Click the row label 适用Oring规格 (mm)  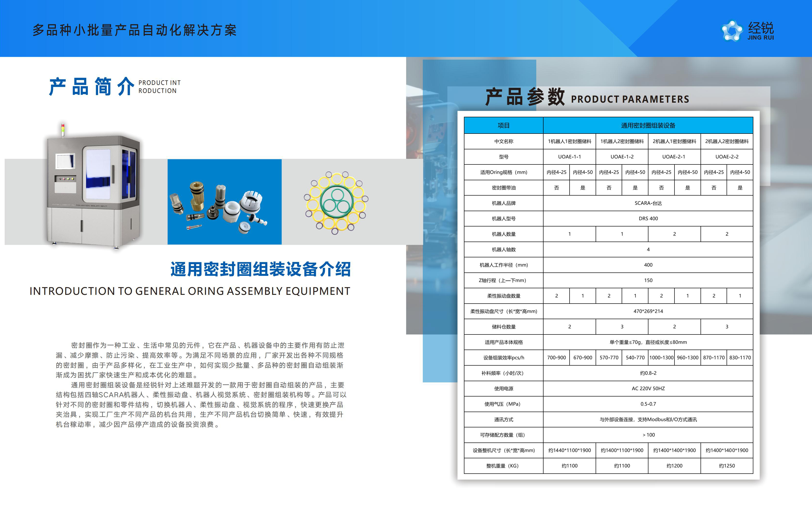click(504, 172)
